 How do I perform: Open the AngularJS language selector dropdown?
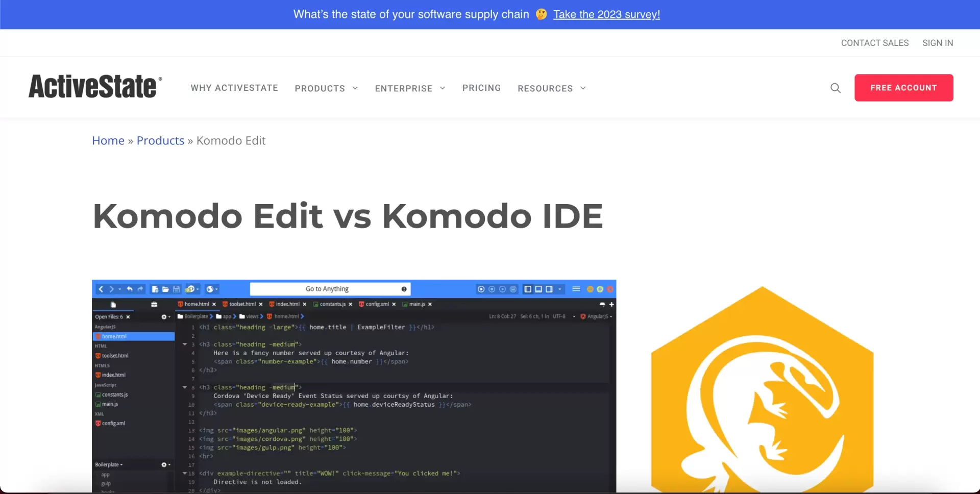[596, 316]
